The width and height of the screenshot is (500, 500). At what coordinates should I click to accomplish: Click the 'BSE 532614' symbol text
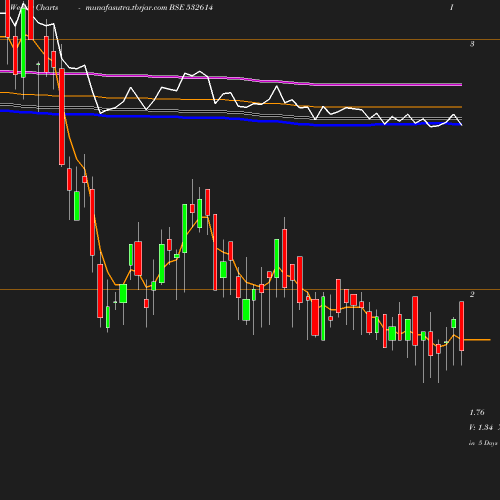click(191, 8)
